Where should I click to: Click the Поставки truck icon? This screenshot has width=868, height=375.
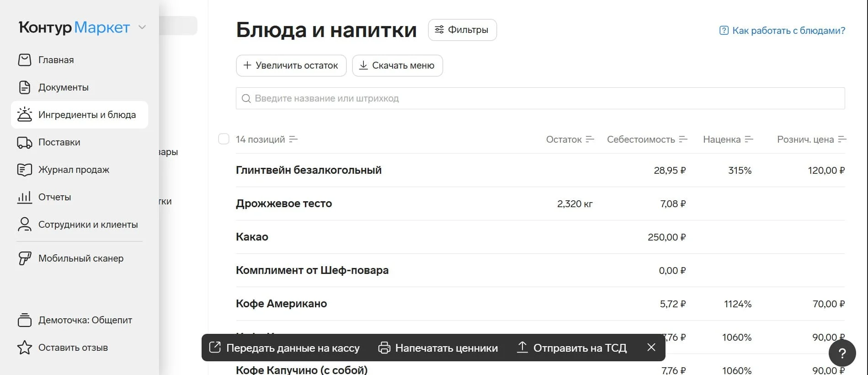pyautogui.click(x=25, y=143)
